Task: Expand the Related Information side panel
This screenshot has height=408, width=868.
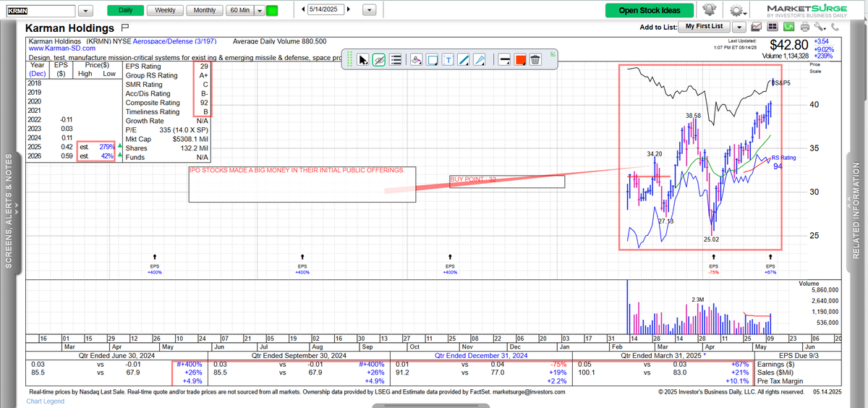Action: coord(857,210)
